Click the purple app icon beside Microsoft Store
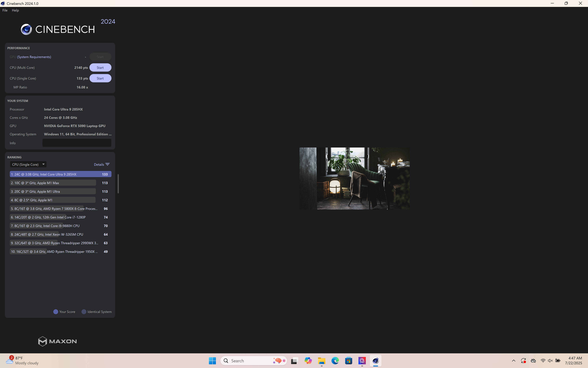The height and width of the screenshot is (368, 588). (362, 361)
